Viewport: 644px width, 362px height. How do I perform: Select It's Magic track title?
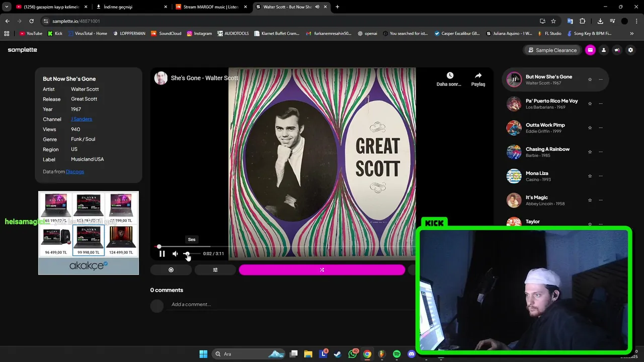(537, 198)
